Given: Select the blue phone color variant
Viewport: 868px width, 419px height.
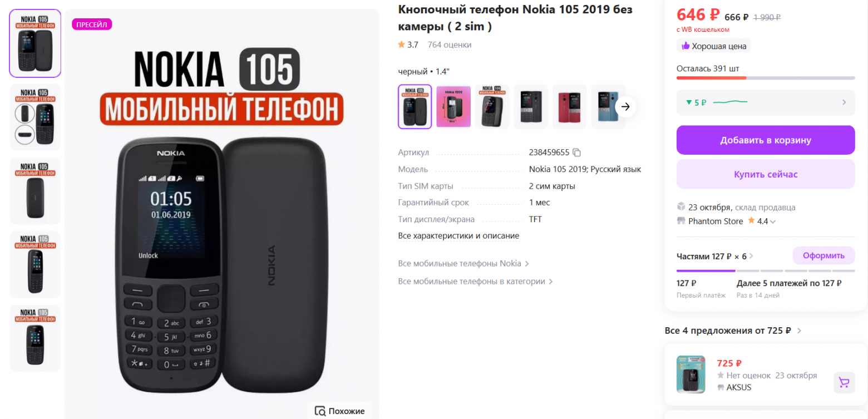Looking at the screenshot, I should 608,107.
